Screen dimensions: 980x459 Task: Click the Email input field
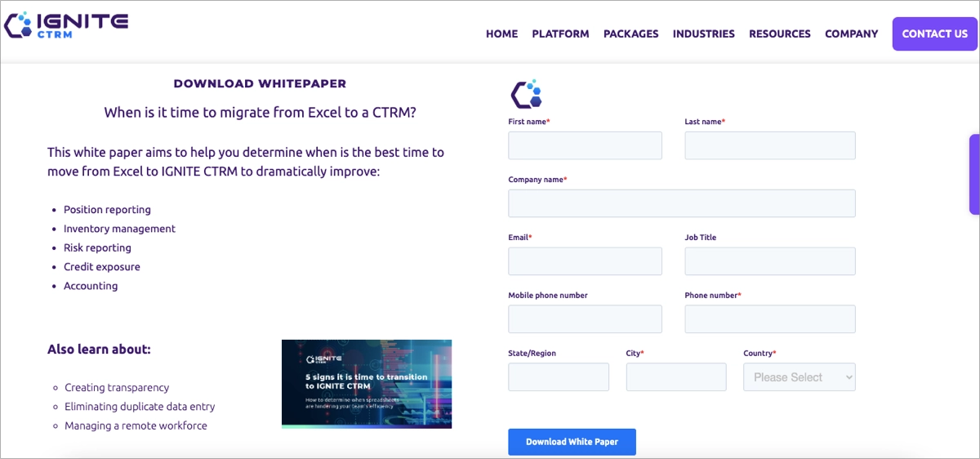click(x=585, y=261)
